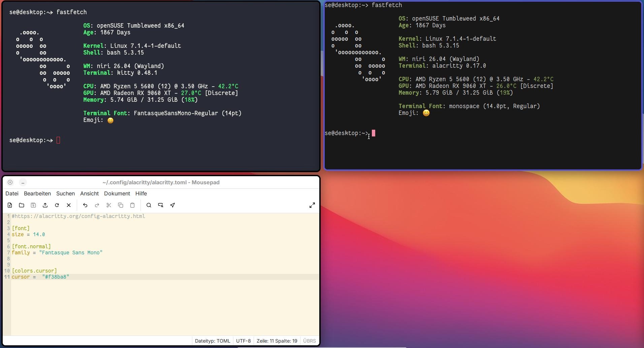This screenshot has width=644, height=348.
Task: Click the "Fantasque Sans Mono" family value
Action: coord(71,253)
